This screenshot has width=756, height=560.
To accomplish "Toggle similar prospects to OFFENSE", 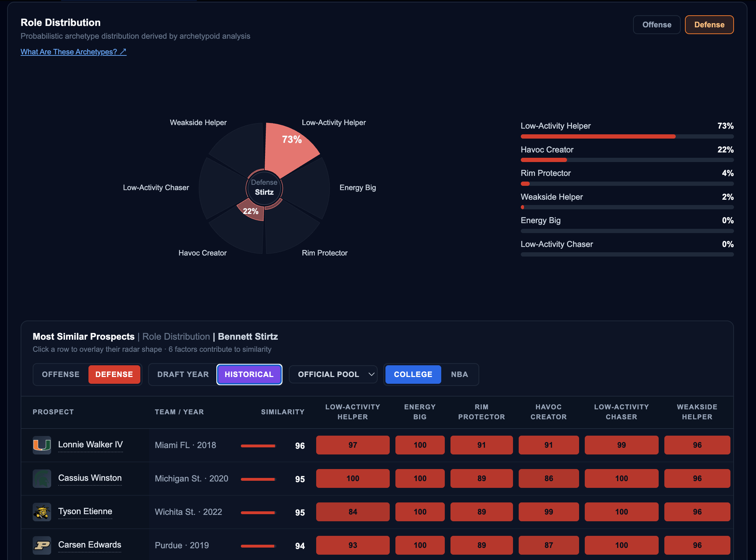I will point(61,375).
